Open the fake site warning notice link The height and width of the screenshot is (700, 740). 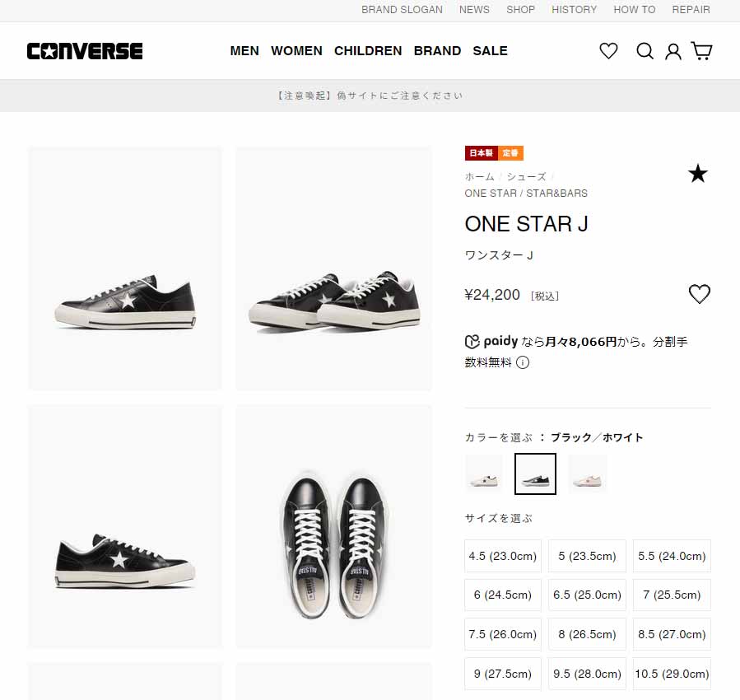(370, 96)
